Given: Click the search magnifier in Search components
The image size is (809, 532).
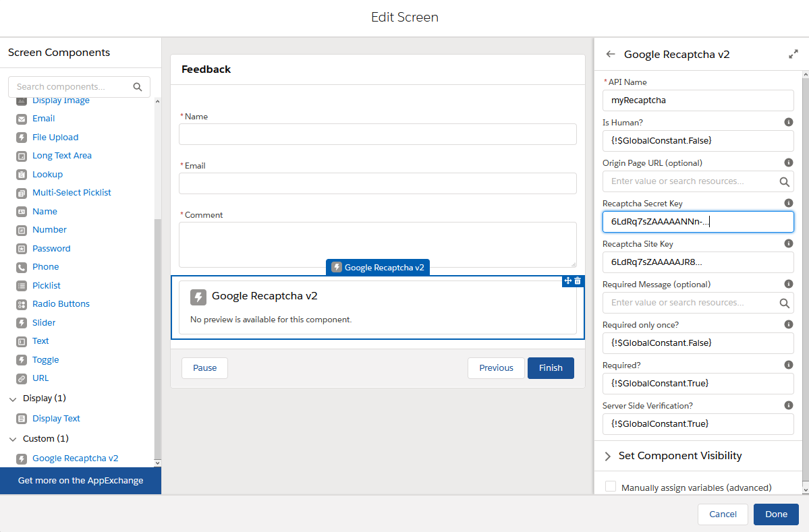Looking at the screenshot, I should [x=137, y=86].
